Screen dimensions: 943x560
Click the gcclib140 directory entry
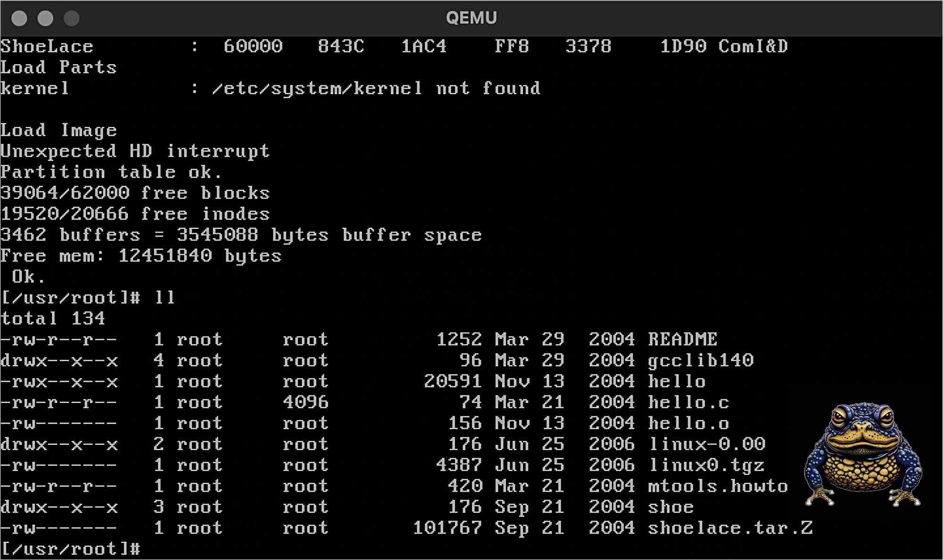click(701, 361)
